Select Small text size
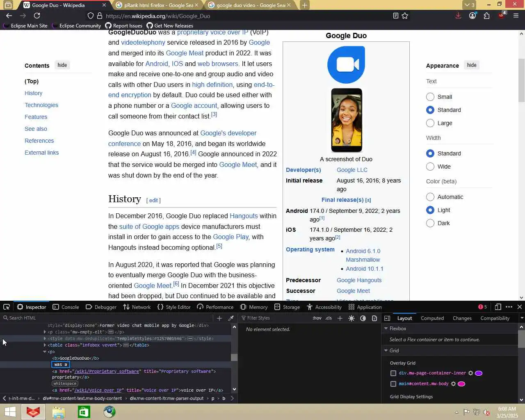The width and height of the screenshot is (525, 420). pos(430,97)
